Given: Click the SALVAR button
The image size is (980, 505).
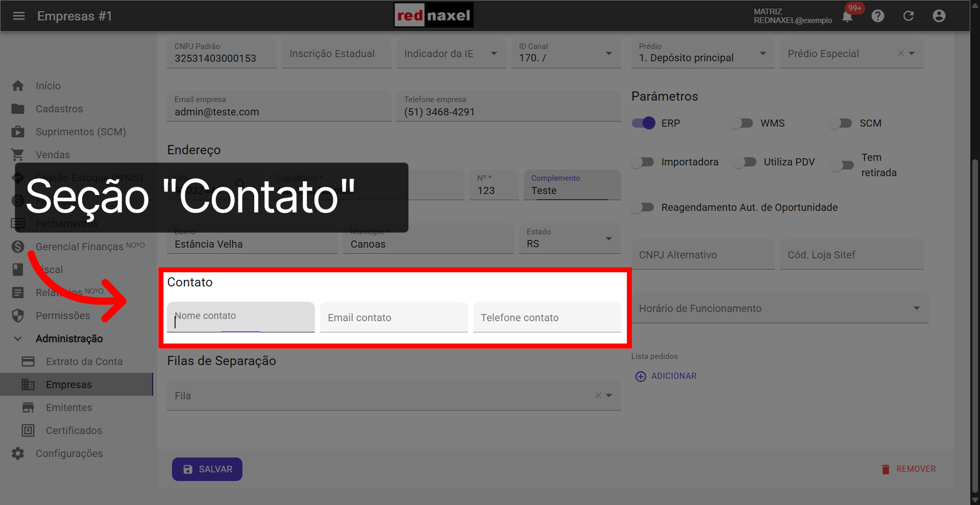Looking at the screenshot, I should pos(207,469).
